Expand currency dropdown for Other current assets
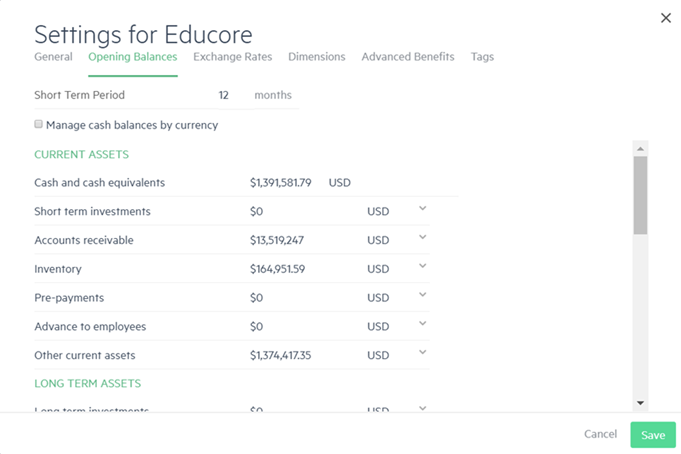 point(422,352)
